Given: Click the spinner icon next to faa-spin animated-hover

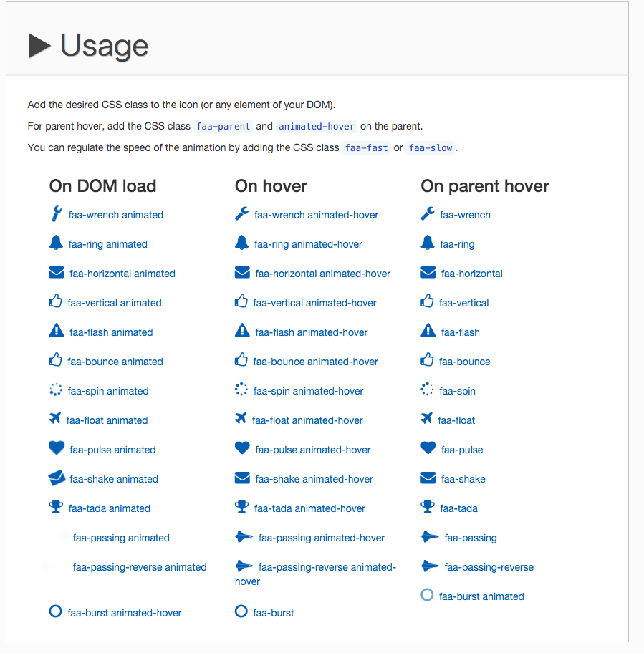Looking at the screenshot, I should (241, 390).
